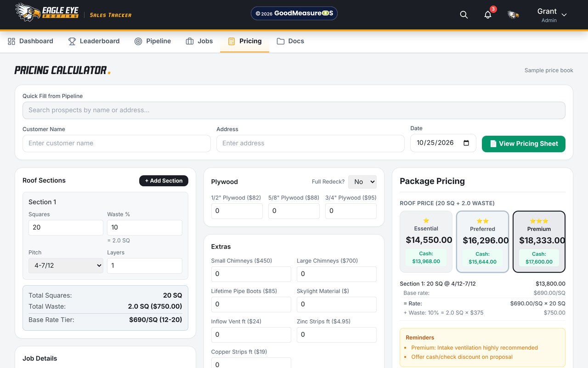The image size is (588, 368).
Task: Click the Large Chimneys quantity field
Action: [337, 274]
